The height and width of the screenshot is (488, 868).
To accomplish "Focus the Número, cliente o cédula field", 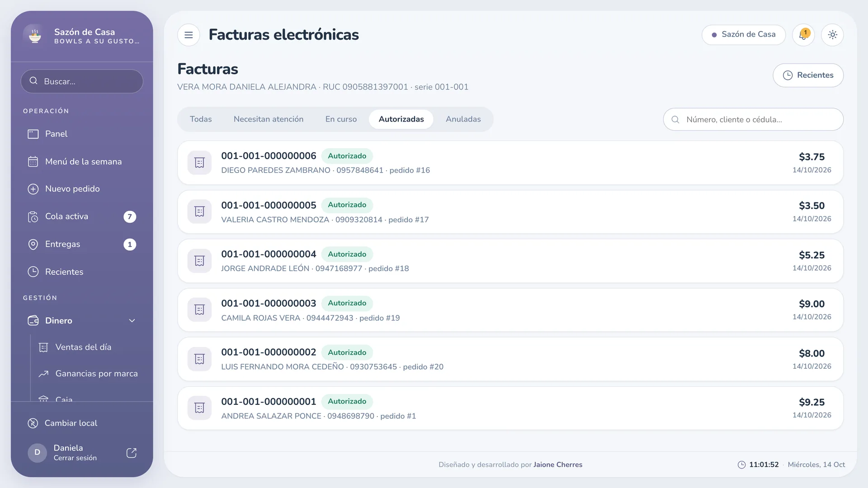I will (753, 120).
